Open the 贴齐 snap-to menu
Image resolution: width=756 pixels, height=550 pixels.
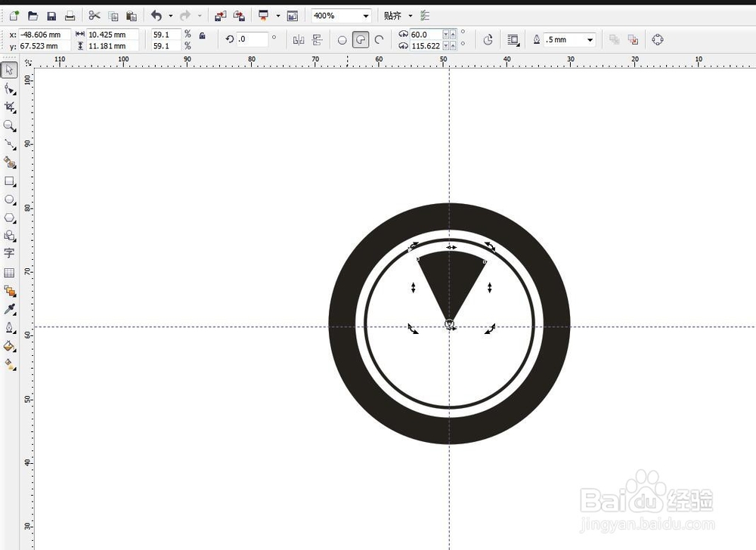[398, 16]
